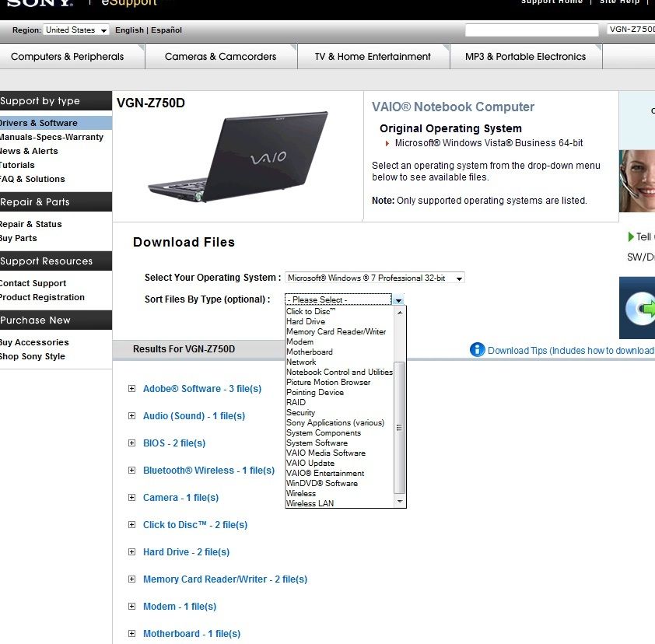Screen dimensions: 655x644
Task: Switch language to Español
Action: coord(166,30)
